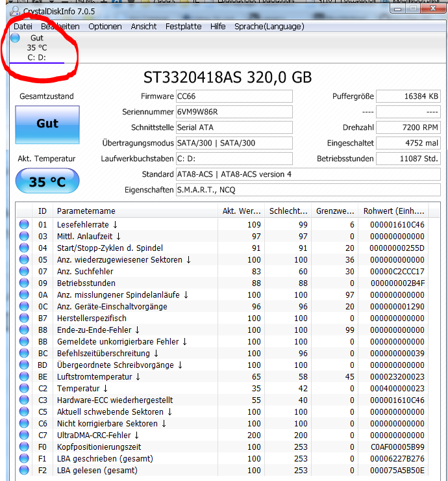The image size is (448, 481).
Task: Open the Bearbeiten menu
Action: (x=60, y=27)
